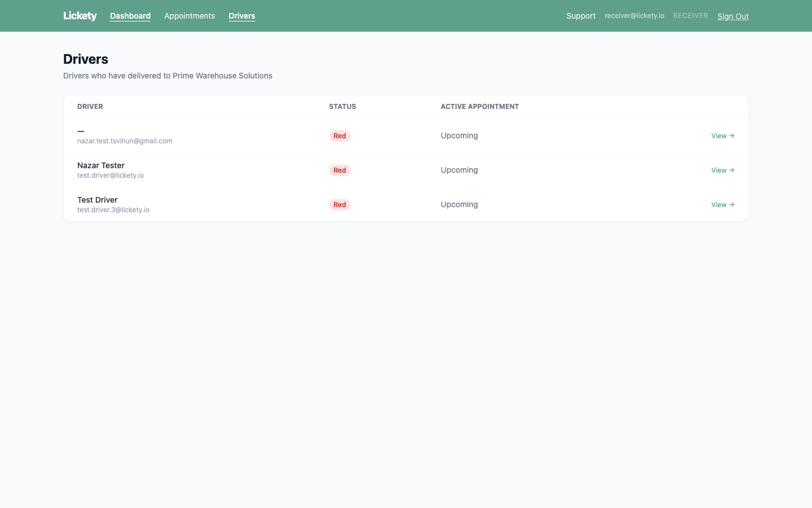Click the arrow icon on Test Driver's row
Screen dimensions: 812x508
731,204
